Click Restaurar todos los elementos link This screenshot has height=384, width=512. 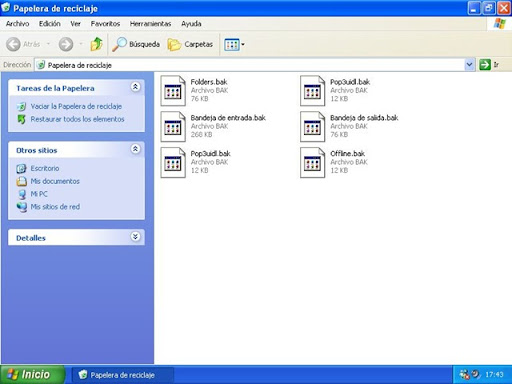pos(77,119)
